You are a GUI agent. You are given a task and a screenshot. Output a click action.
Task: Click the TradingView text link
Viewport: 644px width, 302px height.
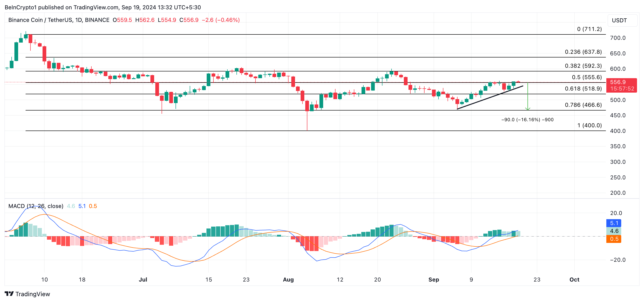[x=33, y=294]
